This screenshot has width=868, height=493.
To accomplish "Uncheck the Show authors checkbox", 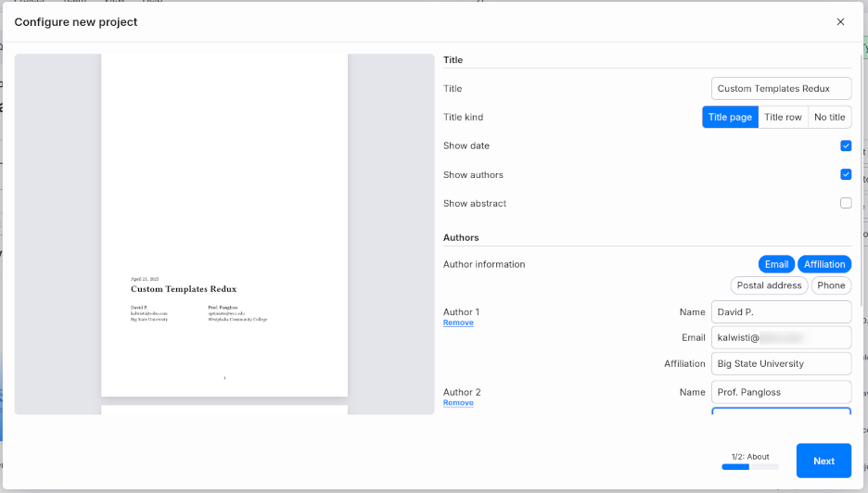I will click(846, 174).
